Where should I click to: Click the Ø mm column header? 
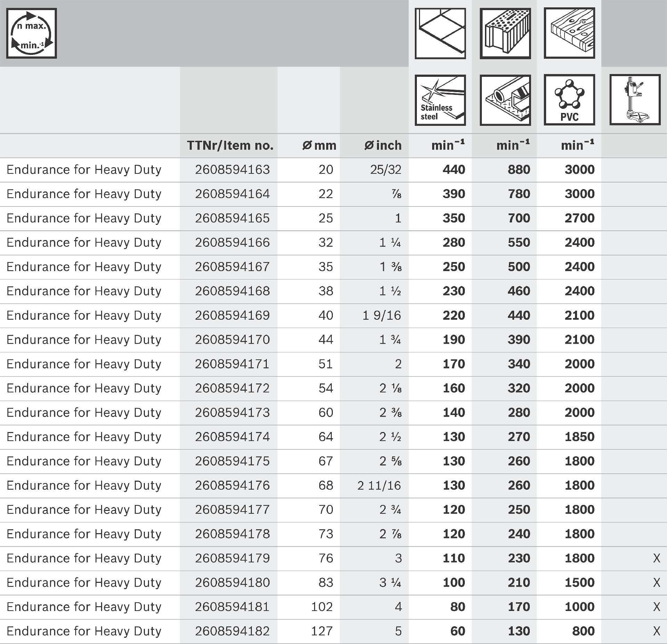pyautogui.click(x=319, y=145)
